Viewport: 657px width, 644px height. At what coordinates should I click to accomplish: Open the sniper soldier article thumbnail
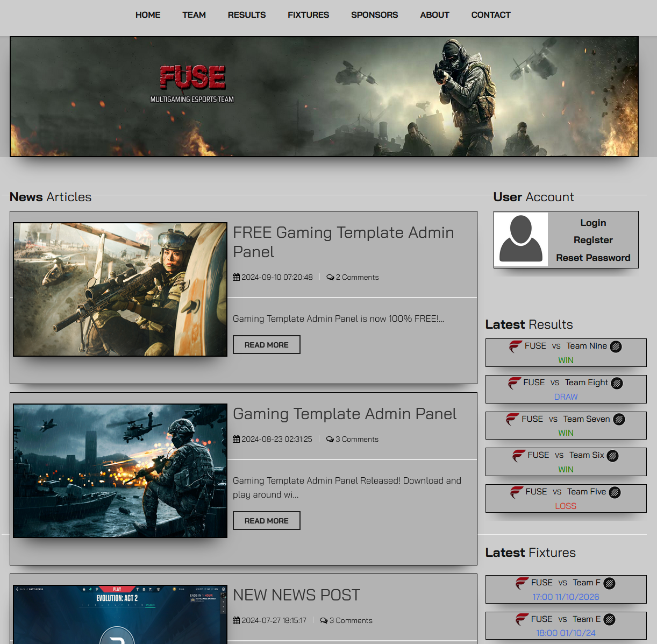tap(120, 289)
